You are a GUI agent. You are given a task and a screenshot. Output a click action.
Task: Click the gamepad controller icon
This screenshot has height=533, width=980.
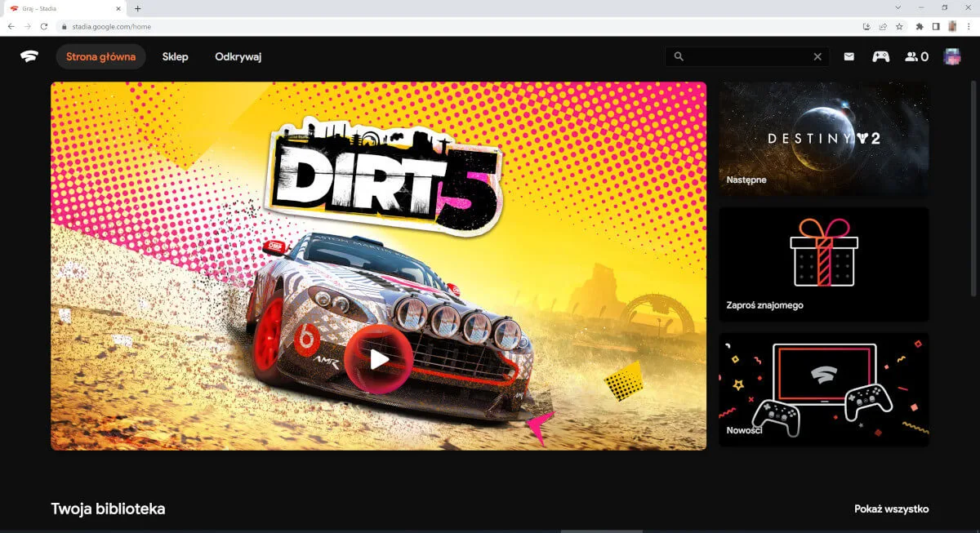880,57
